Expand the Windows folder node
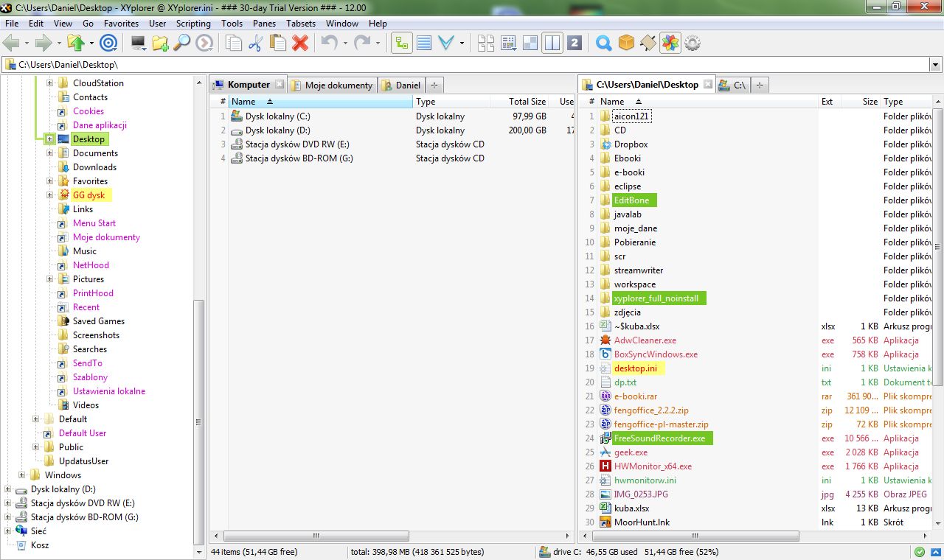This screenshot has height=560, width=944. 22,475
